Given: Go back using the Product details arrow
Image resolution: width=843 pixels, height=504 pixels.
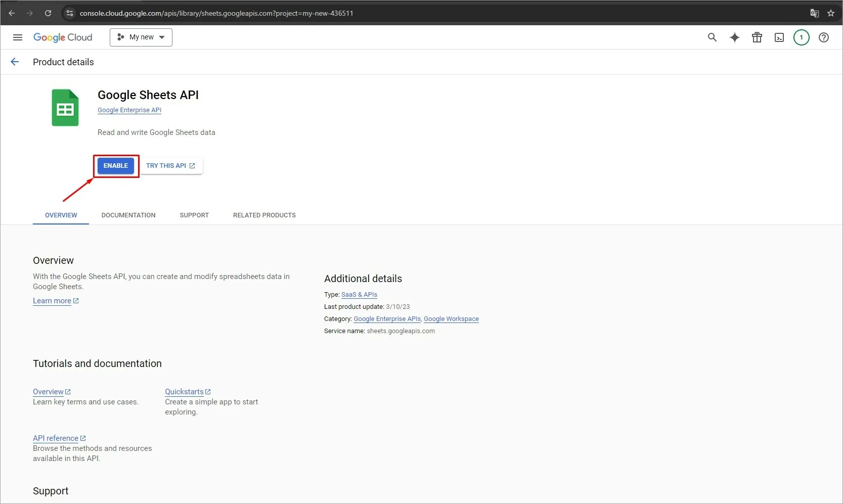Looking at the screenshot, I should coord(14,61).
